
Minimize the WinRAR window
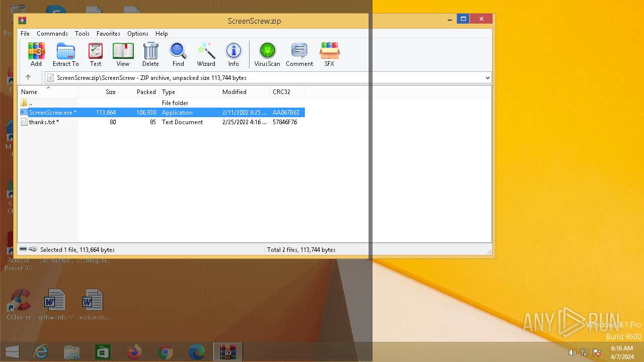[x=449, y=20]
